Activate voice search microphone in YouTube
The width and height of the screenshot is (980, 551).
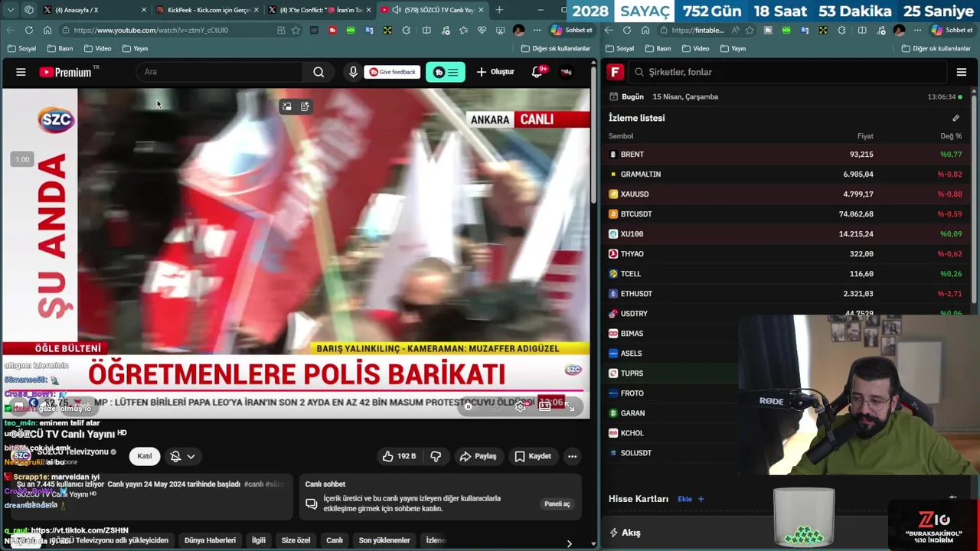(353, 72)
